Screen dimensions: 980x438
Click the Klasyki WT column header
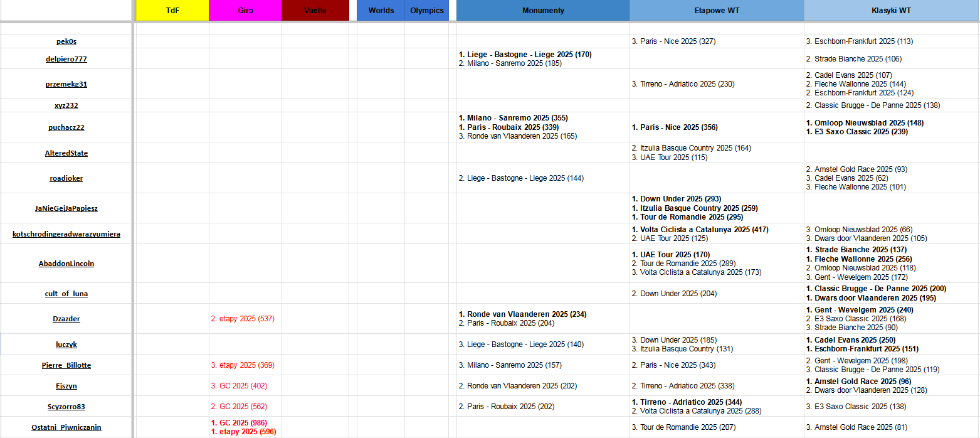tap(891, 11)
